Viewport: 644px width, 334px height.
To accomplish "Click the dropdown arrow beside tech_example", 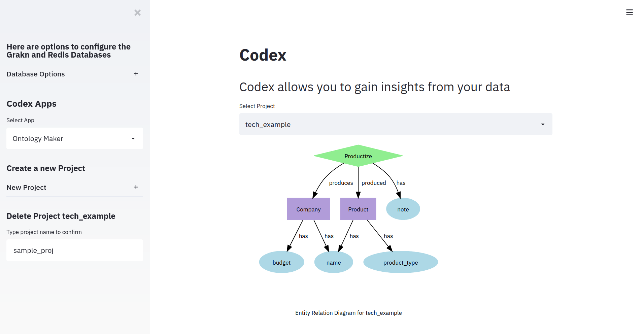I will click(542, 124).
